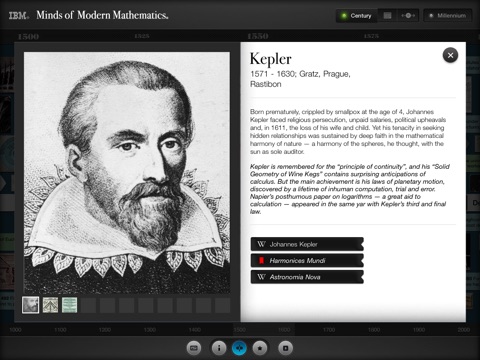Open the Harmonices Mundi bookmarked link
The height and width of the screenshot is (360, 480).
307,260
